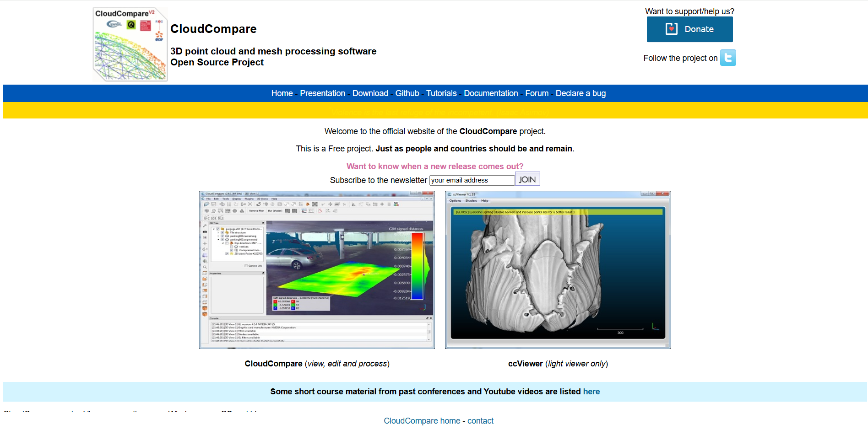The image size is (868, 430).
Task: Go to Home in the navigation bar
Action: pyautogui.click(x=282, y=93)
